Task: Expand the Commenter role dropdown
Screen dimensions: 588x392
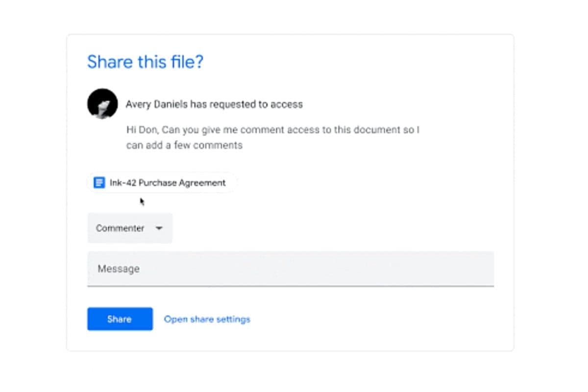Action: coord(130,228)
